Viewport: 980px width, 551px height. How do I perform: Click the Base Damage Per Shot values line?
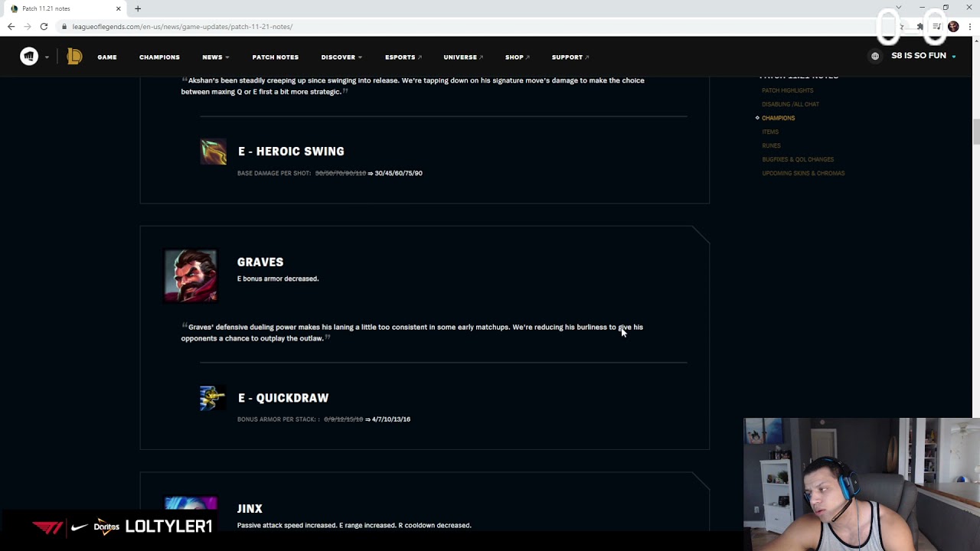[x=330, y=173]
